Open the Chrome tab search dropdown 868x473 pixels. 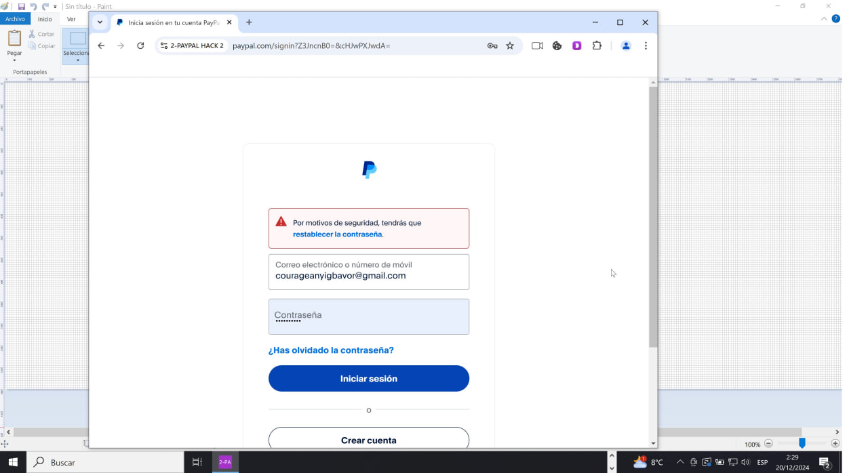(100, 22)
